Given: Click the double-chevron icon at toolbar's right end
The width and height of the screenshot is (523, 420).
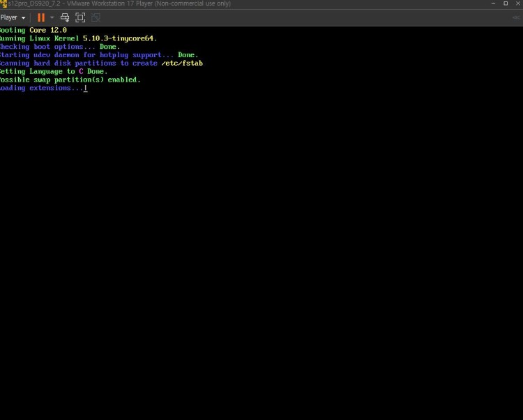Looking at the screenshot, I should click(515, 17).
